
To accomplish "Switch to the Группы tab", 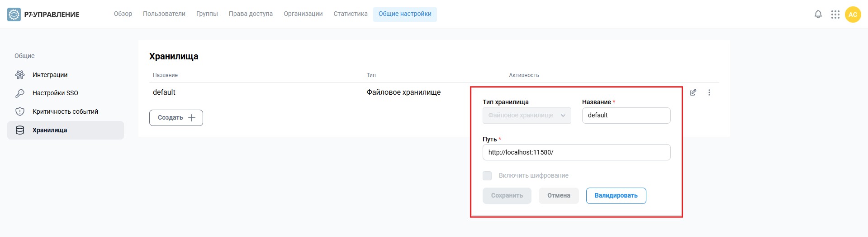I will pyautogui.click(x=207, y=14).
